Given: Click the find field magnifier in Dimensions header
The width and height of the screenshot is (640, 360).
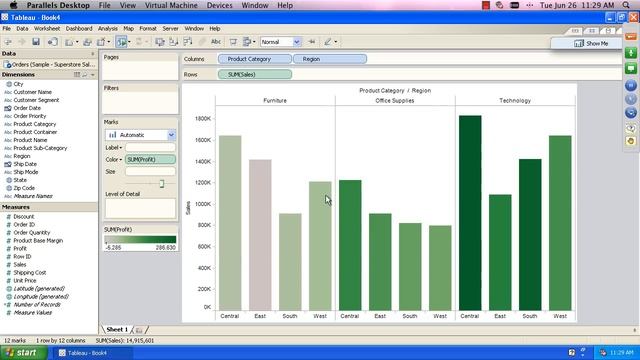Looking at the screenshot, I should click(x=85, y=75).
